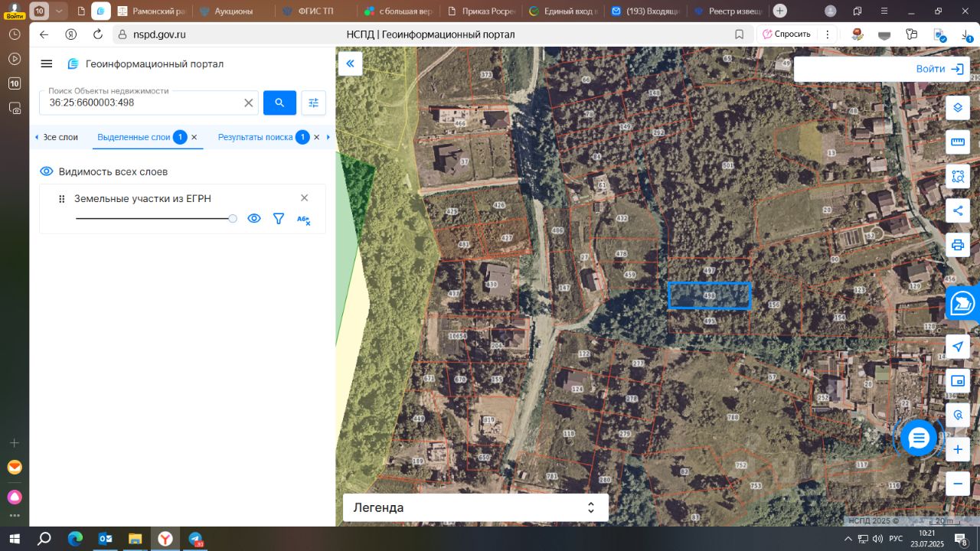Viewport: 980px width, 551px height.
Task: Launch Microsoft Edge from taskbar
Action: [x=75, y=540]
